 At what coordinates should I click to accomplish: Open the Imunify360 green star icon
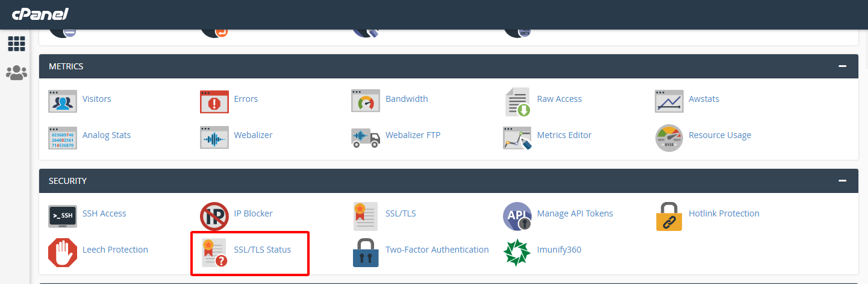517,253
